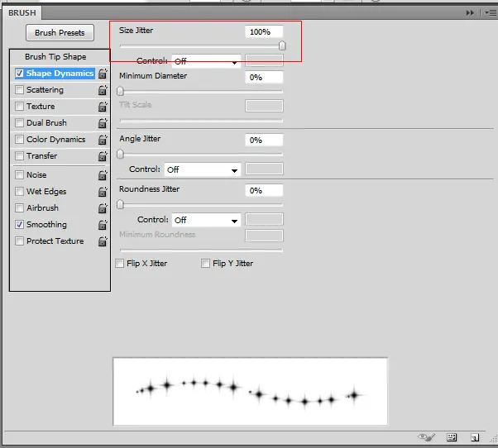Select the Transfer label in list
The image size is (498, 448).
click(41, 155)
